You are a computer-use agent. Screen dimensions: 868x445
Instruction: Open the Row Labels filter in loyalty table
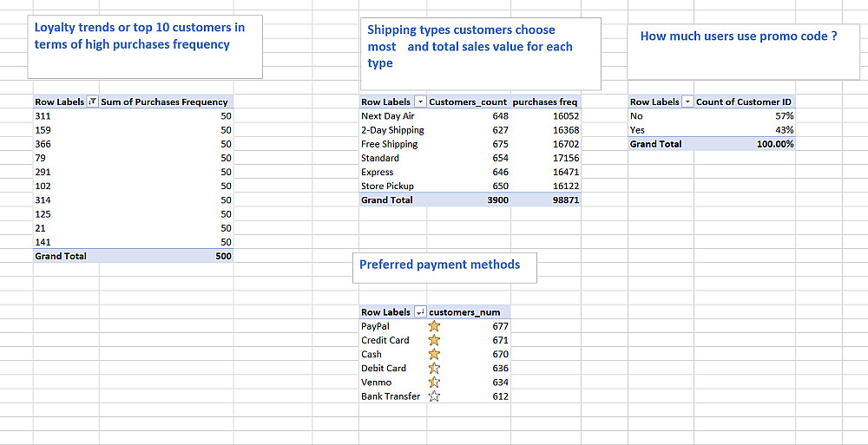[x=93, y=102]
